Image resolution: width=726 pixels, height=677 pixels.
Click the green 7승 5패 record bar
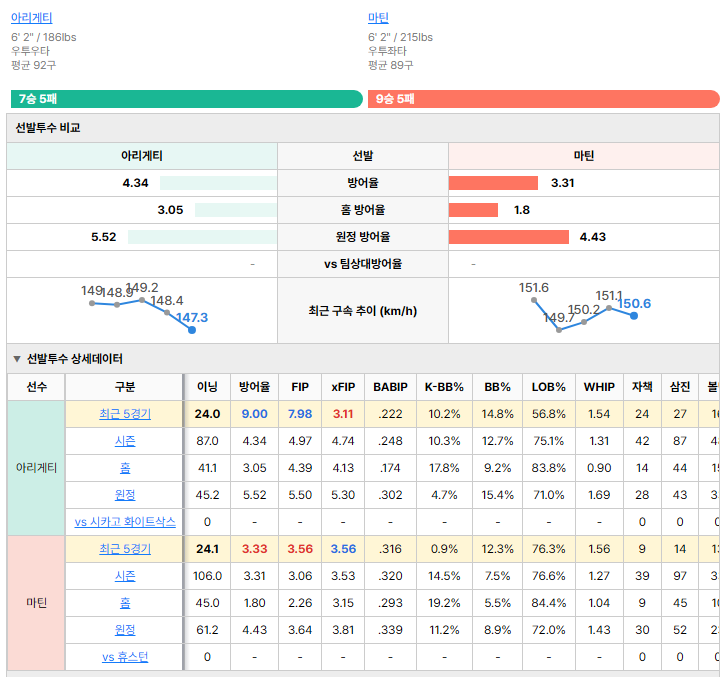[x=187, y=99]
